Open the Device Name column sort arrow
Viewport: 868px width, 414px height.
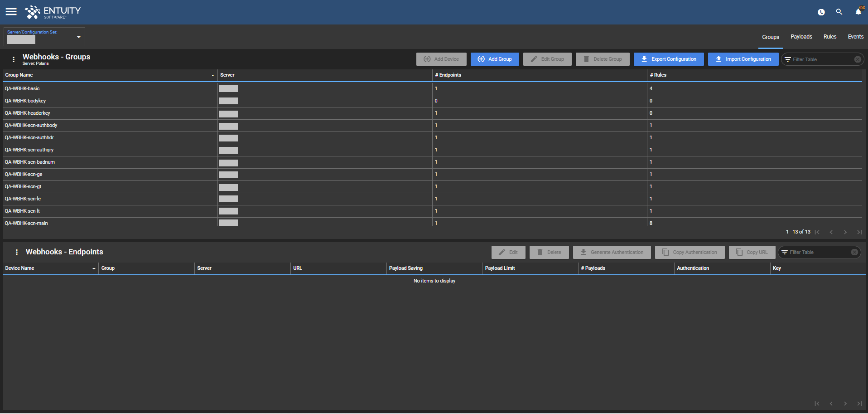click(94, 268)
